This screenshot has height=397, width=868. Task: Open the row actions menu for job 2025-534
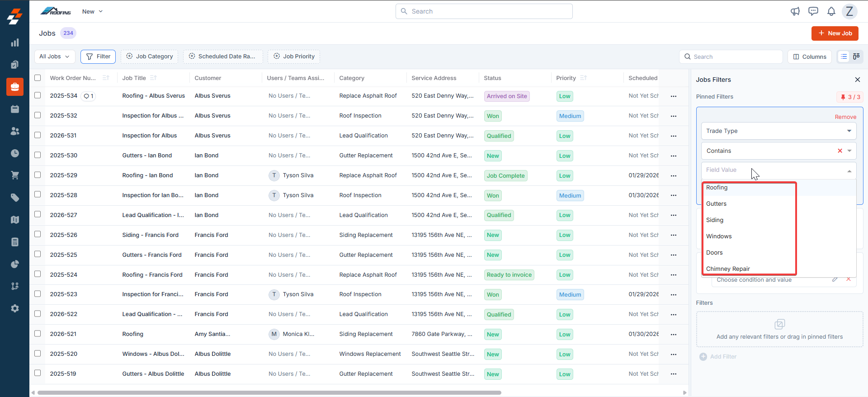click(x=674, y=96)
